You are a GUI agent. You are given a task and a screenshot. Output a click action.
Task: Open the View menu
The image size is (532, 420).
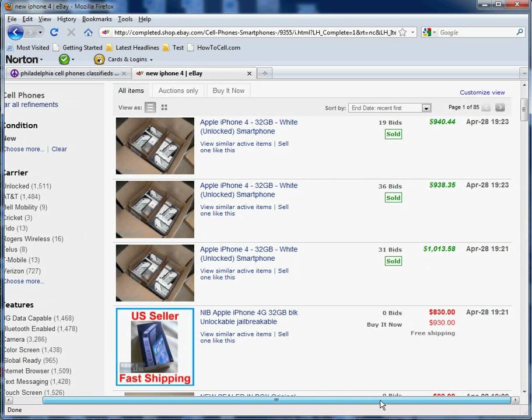click(x=44, y=19)
